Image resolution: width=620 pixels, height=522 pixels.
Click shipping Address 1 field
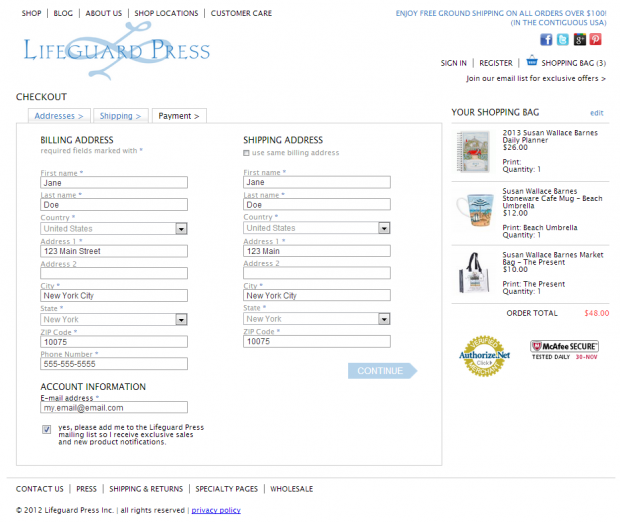(317, 251)
